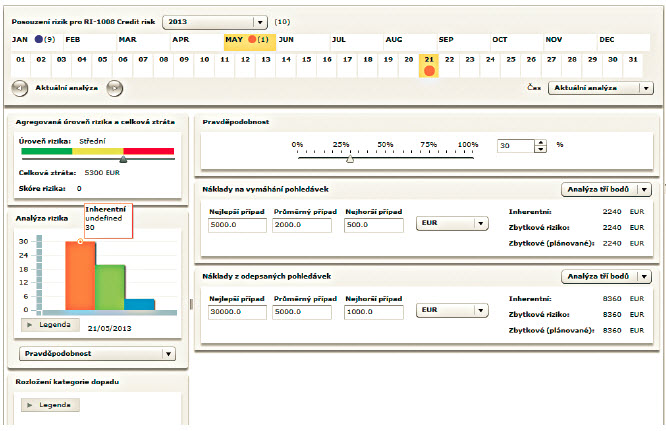
Task: Expand Legenda in Rozložení kategorie dopadu
Action: (x=50, y=405)
